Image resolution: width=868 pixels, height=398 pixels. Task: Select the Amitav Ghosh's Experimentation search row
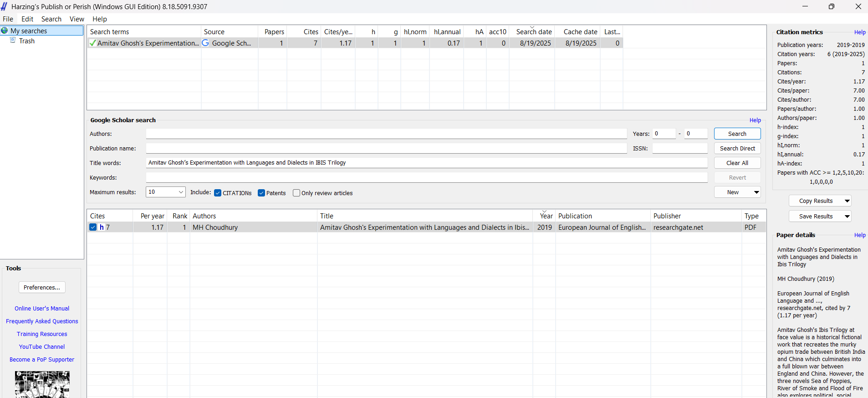coord(355,43)
